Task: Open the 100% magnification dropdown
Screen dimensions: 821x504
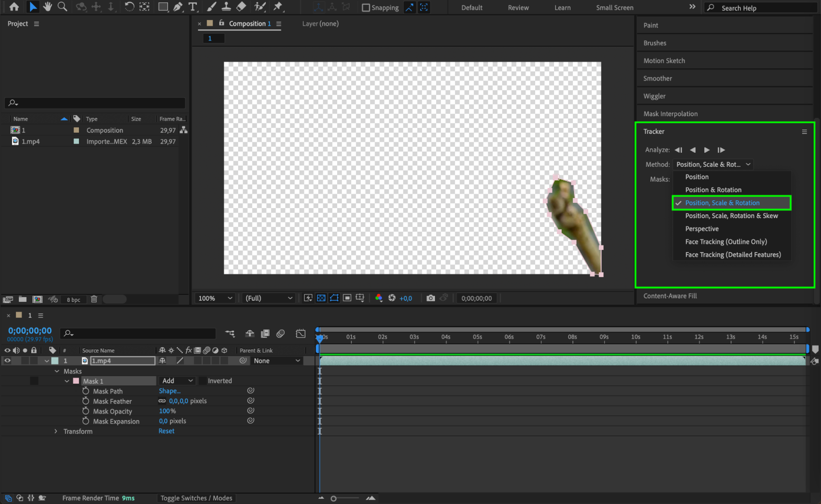Action: click(x=215, y=298)
